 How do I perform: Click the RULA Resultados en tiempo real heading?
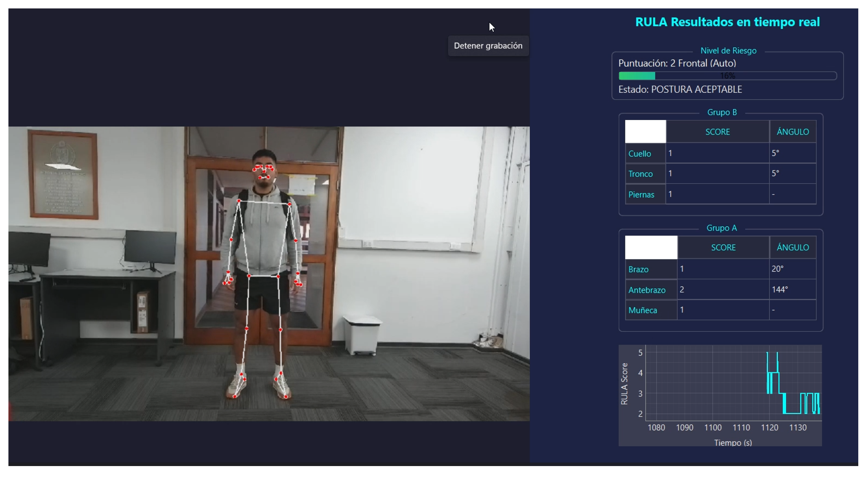coord(727,22)
